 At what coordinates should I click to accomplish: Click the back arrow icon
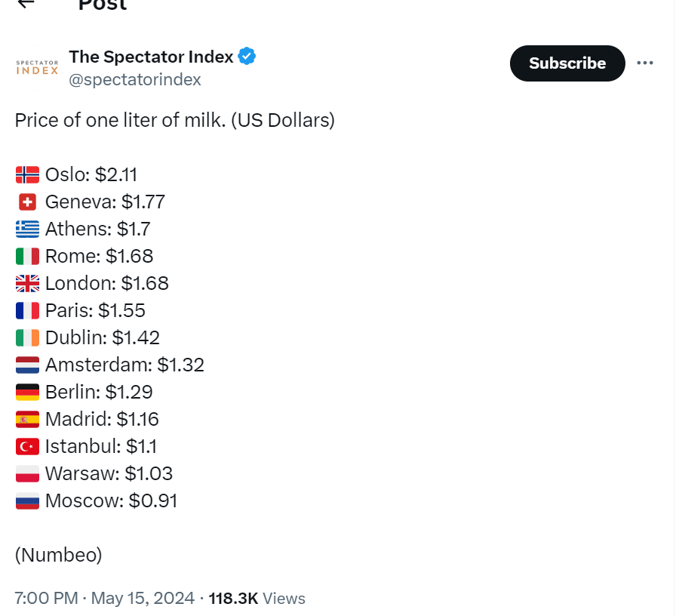point(26,3)
